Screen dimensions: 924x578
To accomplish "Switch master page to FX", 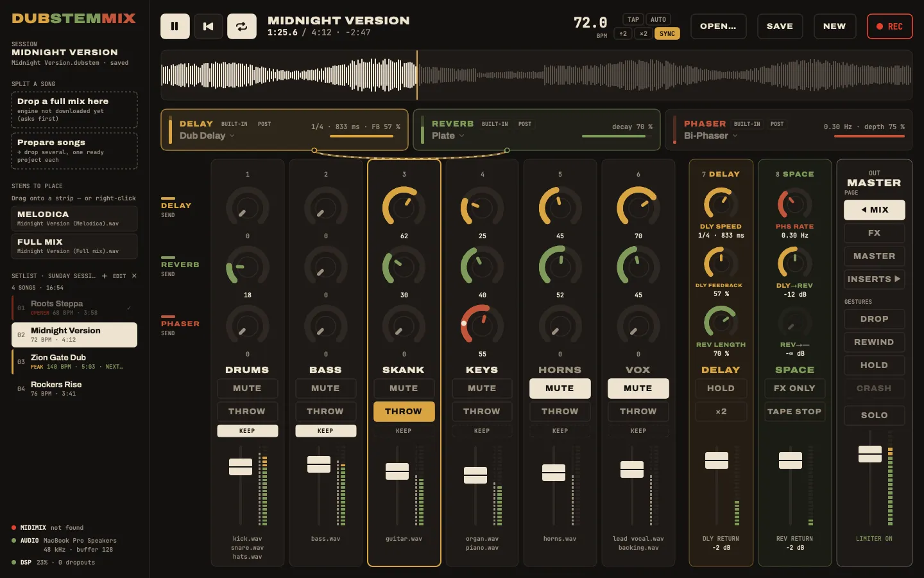I will point(874,233).
